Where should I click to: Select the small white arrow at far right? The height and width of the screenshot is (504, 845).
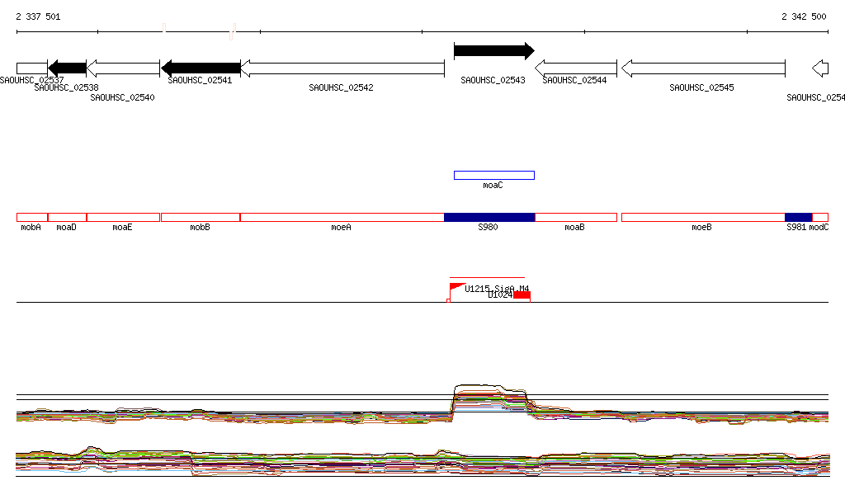pyautogui.click(x=820, y=68)
